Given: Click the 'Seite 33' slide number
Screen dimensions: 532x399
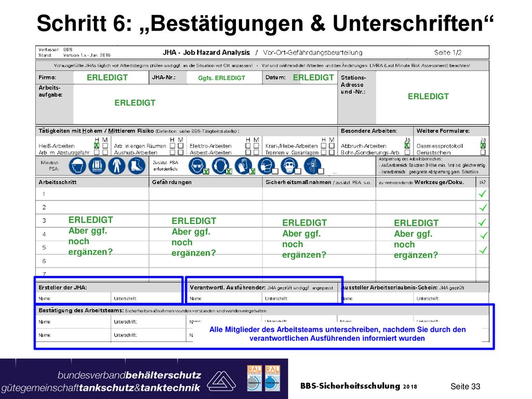Looking at the screenshot, I should click(x=465, y=387).
